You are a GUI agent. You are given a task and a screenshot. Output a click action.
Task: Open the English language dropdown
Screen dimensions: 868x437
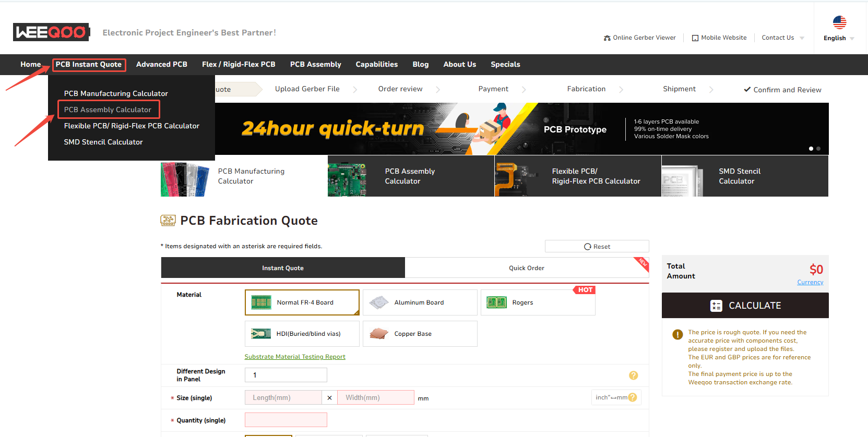(x=839, y=38)
